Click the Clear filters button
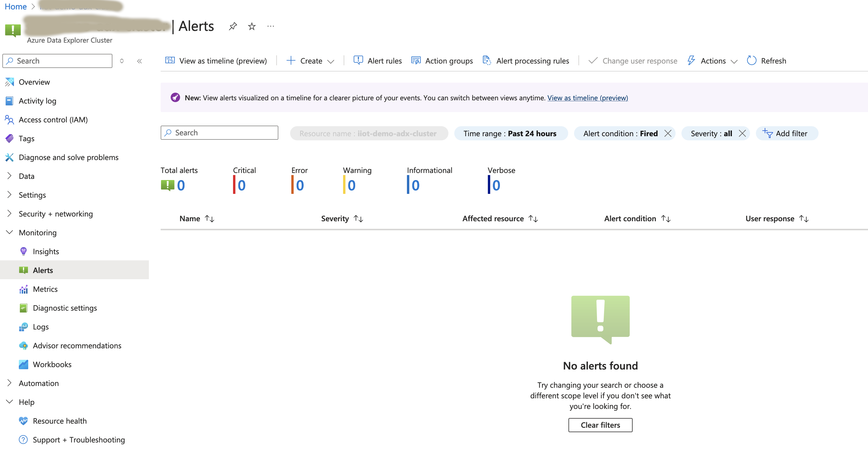The image size is (868, 466). point(600,425)
